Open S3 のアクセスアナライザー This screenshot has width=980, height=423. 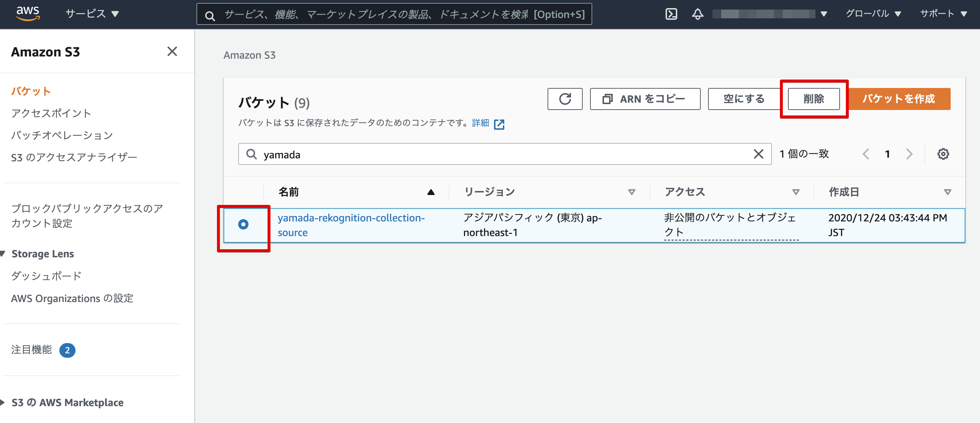pos(74,158)
